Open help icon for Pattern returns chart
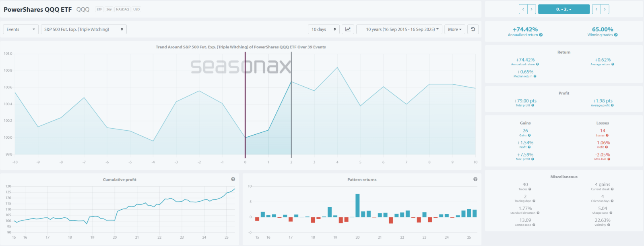Image resolution: width=644 pixels, height=246 pixels. coord(475,179)
